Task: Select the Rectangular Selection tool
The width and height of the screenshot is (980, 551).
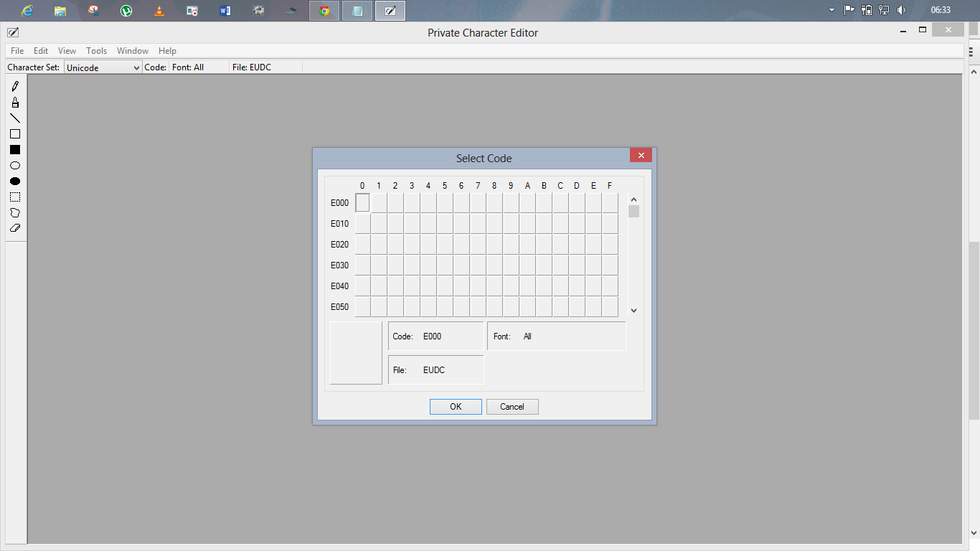Action: (15, 197)
